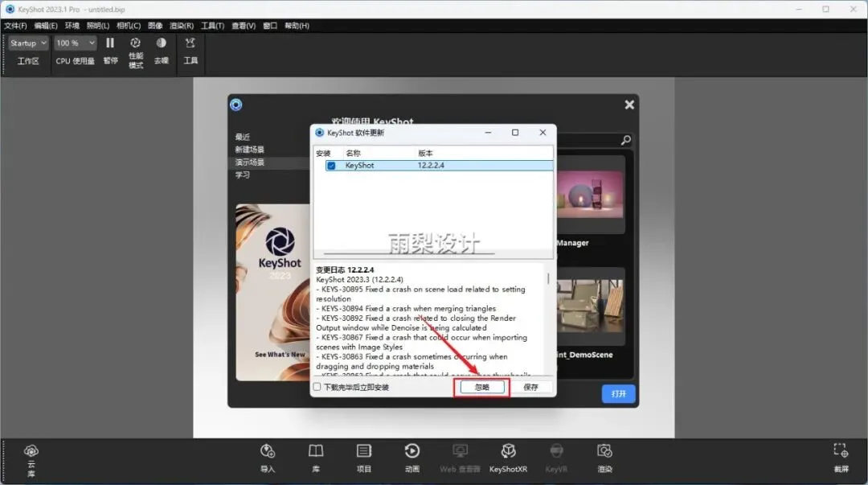Toggle Performance Mode icon in toolbar

coord(135,43)
